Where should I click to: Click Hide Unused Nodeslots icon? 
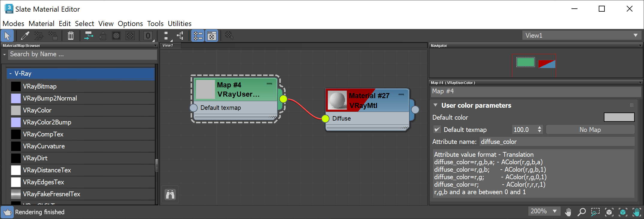click(x=102, y=36)
